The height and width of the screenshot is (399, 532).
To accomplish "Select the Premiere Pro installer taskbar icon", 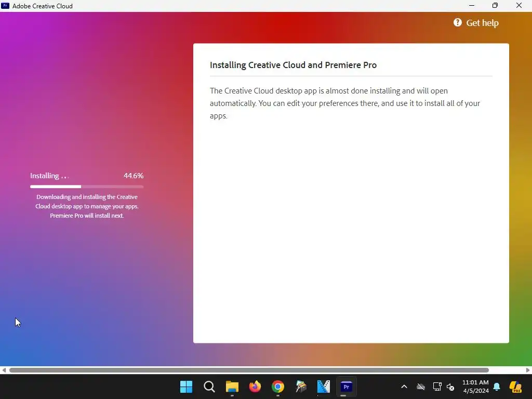I will (347, 387).
